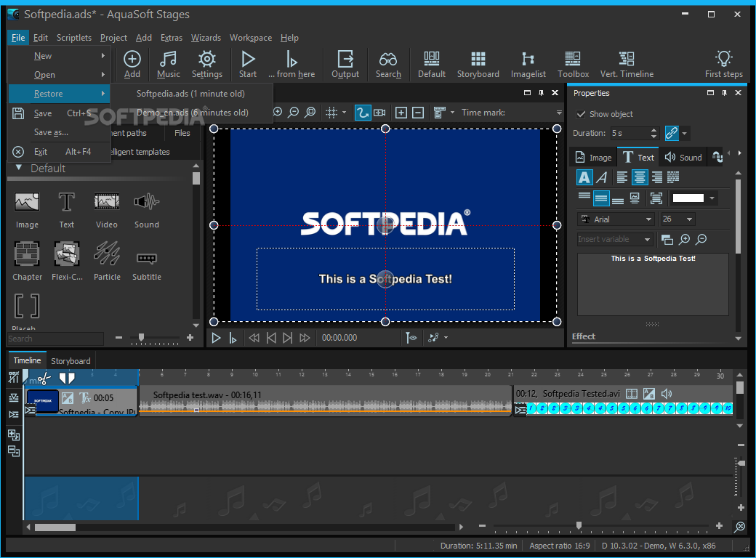Open the Scriptlets menu
The width and height of the screenshot is (756, 558).
point(73,38)
